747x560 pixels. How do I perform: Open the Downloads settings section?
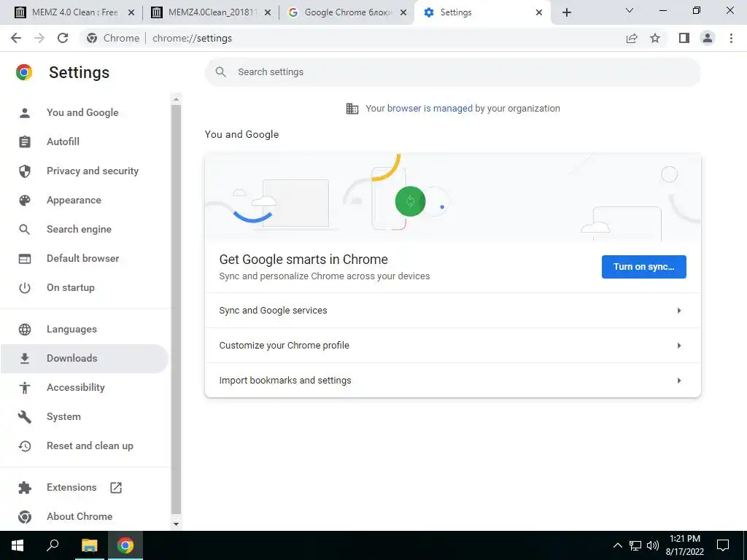click(85, 359)
